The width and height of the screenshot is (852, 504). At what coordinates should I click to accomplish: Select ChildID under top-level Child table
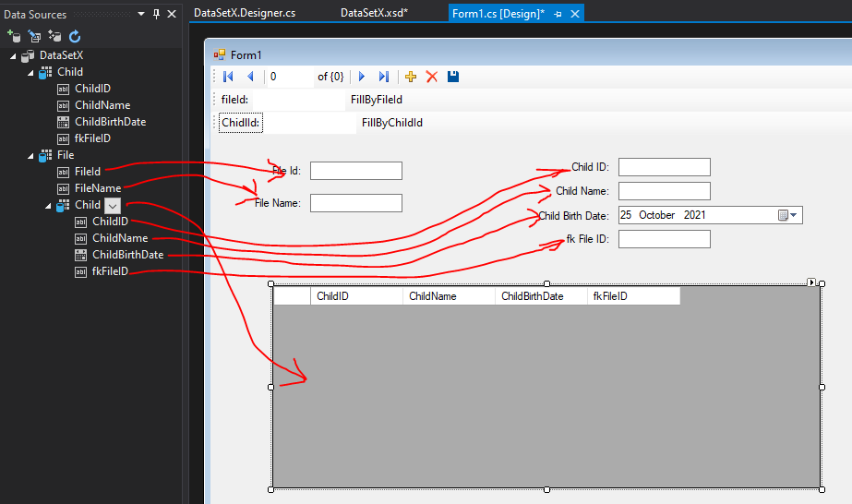92,89
